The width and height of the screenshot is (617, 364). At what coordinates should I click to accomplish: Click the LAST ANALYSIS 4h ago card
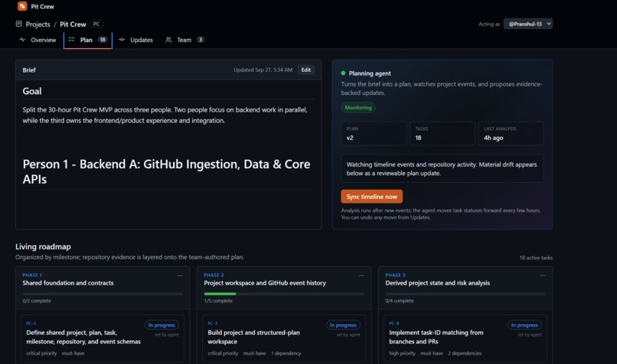[x=511, y=134]
